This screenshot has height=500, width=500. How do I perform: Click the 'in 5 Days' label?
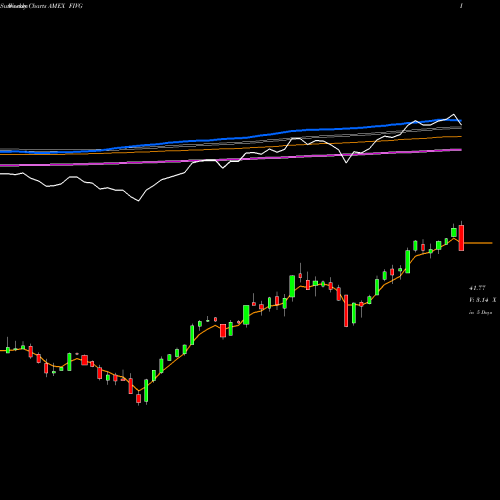pos(480,312)
